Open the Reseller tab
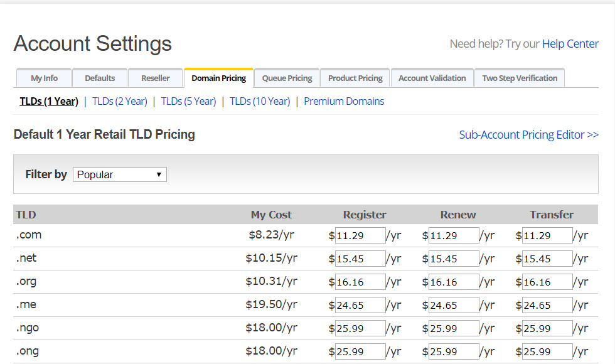The image size is (615, 364). (156, 78)
